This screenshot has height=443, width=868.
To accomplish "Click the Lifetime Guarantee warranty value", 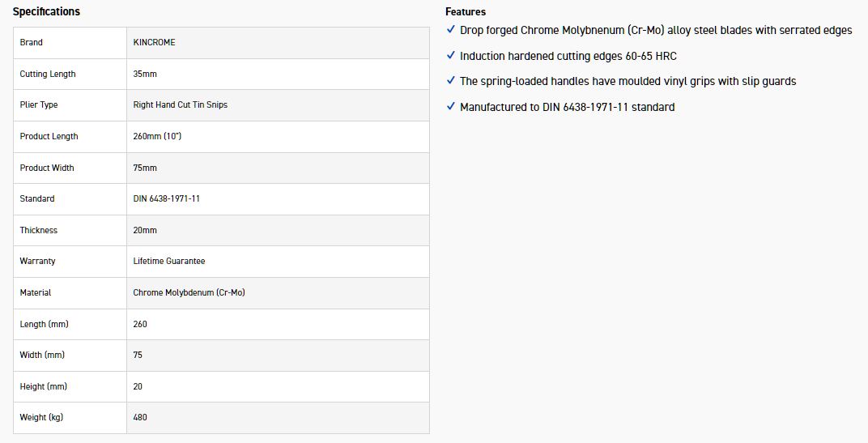I will 169,261.
